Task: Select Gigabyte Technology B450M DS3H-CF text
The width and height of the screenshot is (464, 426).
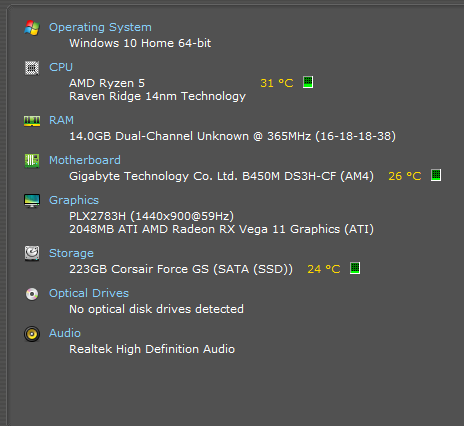Action: pos(221,176)
